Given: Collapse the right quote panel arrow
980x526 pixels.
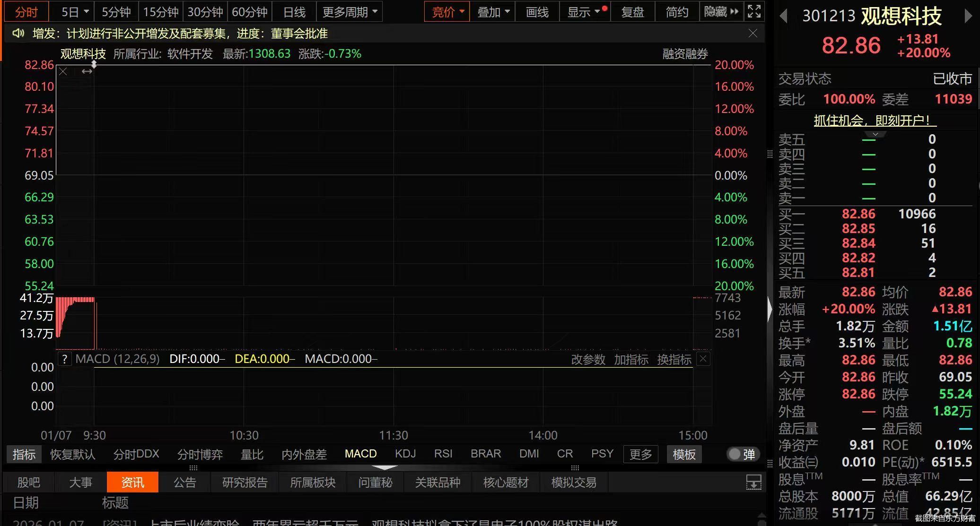Looking at the screenshot, I should (770, 310).
